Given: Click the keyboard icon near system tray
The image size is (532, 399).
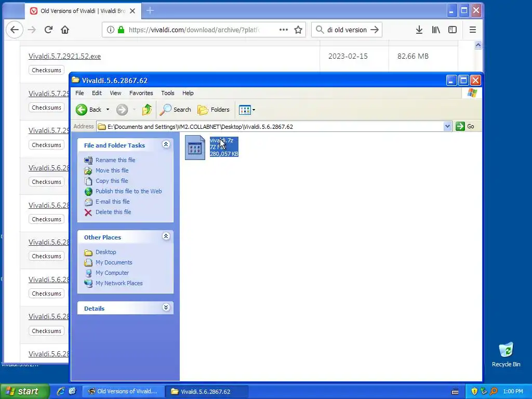Looking at the screenshot, I should [x=455, y=392].
